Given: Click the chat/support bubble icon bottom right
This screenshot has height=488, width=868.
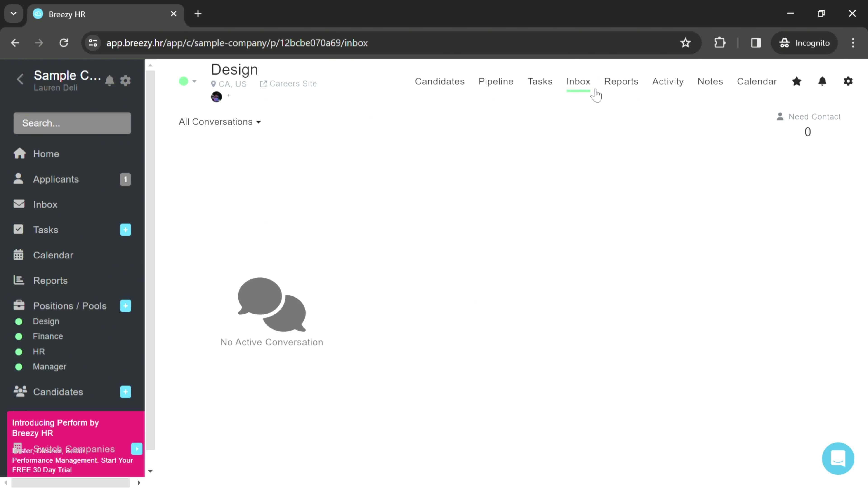Looking at the screenshot, I should coord(838,458).
